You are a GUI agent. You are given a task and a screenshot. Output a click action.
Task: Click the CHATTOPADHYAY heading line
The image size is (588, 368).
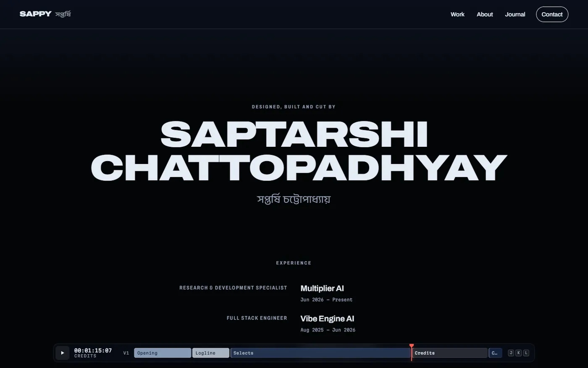[299, 167]
